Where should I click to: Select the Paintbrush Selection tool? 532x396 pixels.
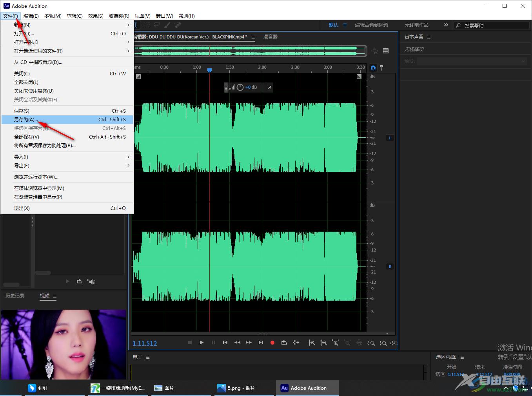[x=167, y=24]
